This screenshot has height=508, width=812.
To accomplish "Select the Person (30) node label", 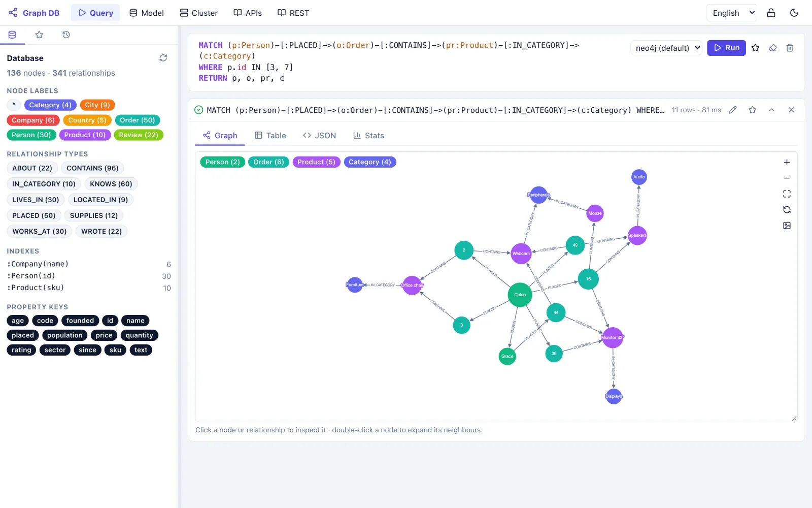I will pyautogui.click(x=31, y=135).
